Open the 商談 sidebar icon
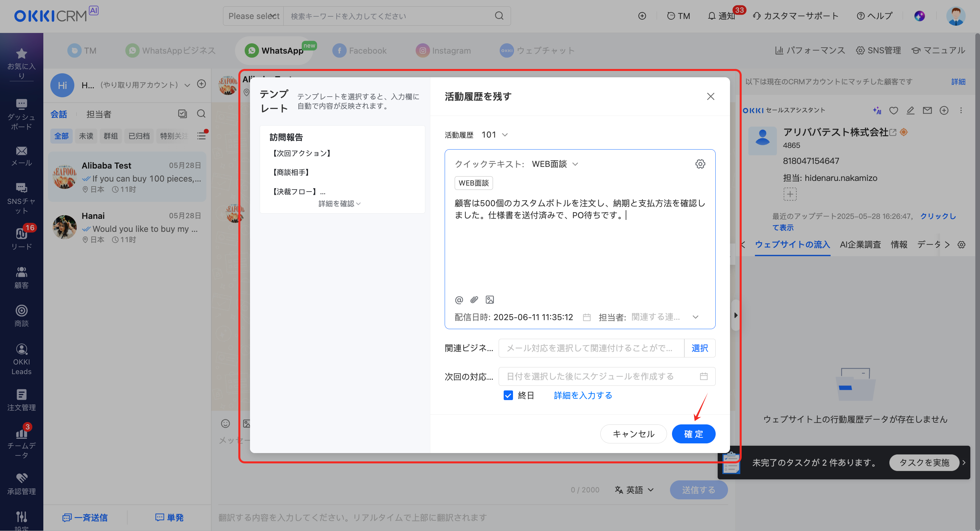Screen dimensions: 980x531 (21, 316)
